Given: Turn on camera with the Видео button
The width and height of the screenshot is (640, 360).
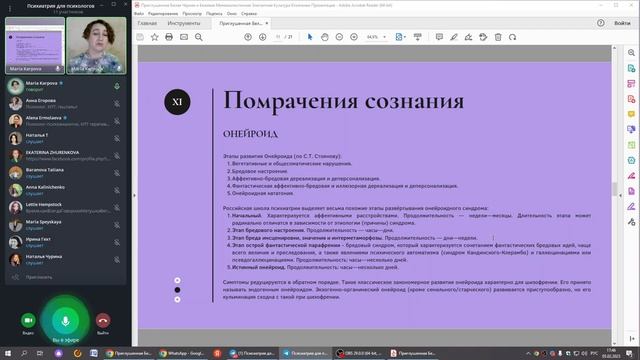Looking at the screenshot, I should tap(28, 320).
